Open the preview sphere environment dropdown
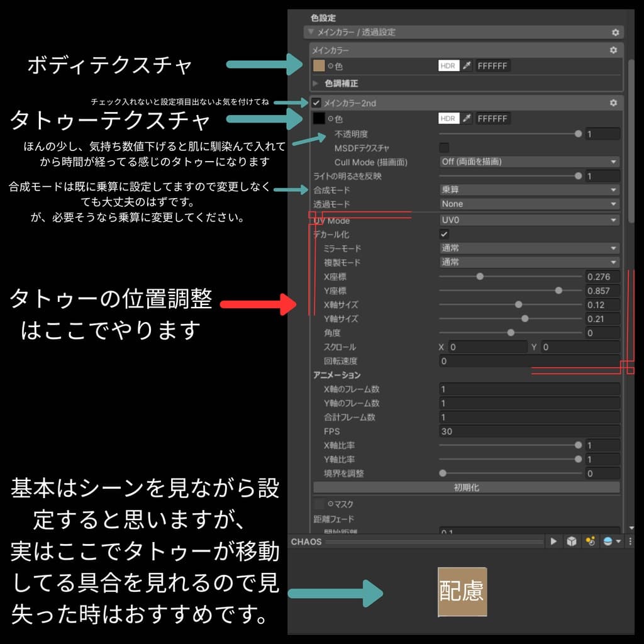This screenshot has height=644, width=644. (x=611, y=541)
